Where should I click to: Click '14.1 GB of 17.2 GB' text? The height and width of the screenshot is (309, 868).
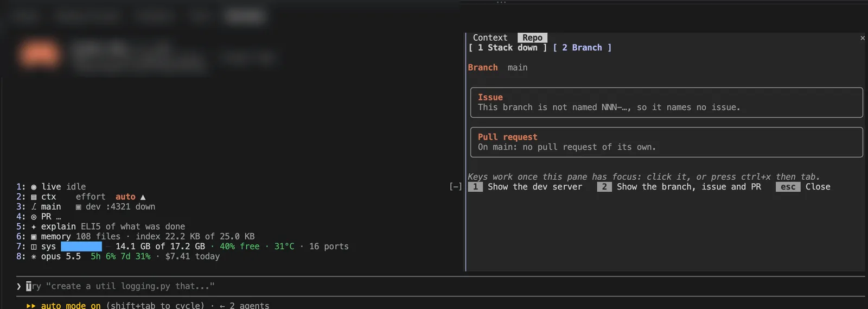coord(160,247)
